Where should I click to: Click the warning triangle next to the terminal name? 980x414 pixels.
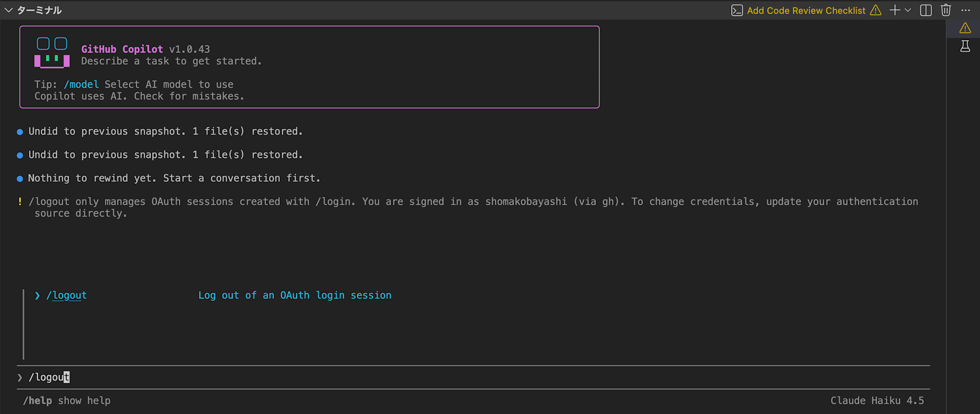point(876,10)
